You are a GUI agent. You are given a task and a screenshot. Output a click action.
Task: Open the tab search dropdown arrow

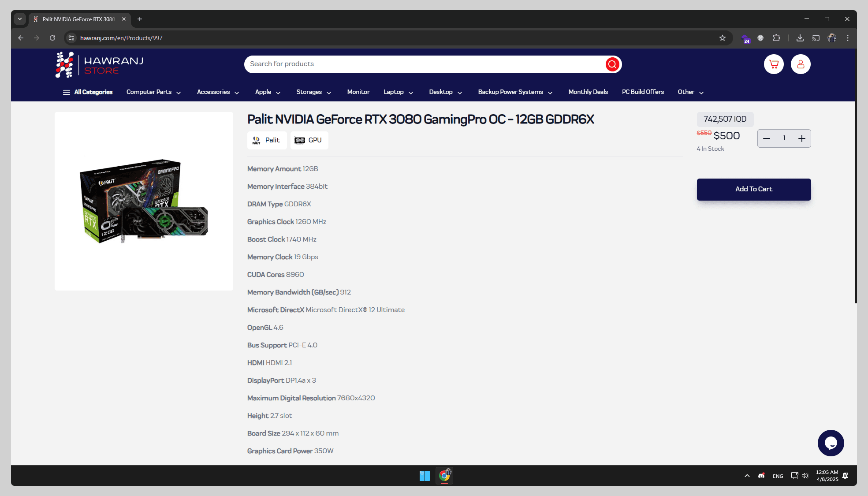(x=20, y=19)
